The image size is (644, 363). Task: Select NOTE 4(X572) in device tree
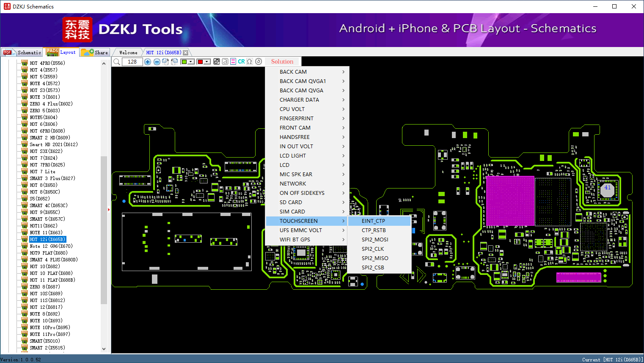[45, 83]
